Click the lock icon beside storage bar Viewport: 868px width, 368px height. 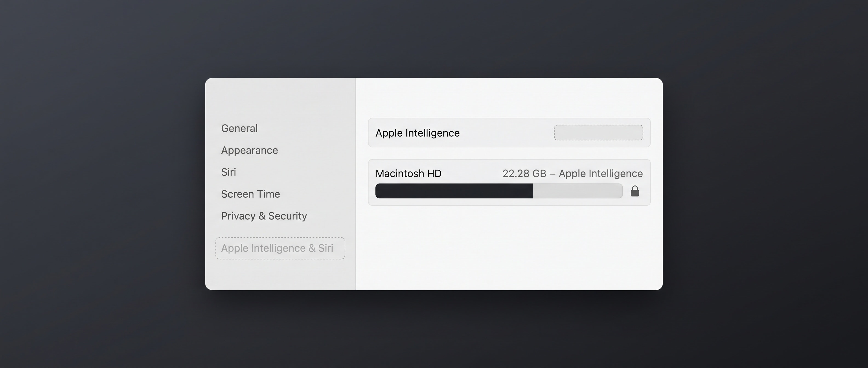pyautogui.click(x=635, y=191)
